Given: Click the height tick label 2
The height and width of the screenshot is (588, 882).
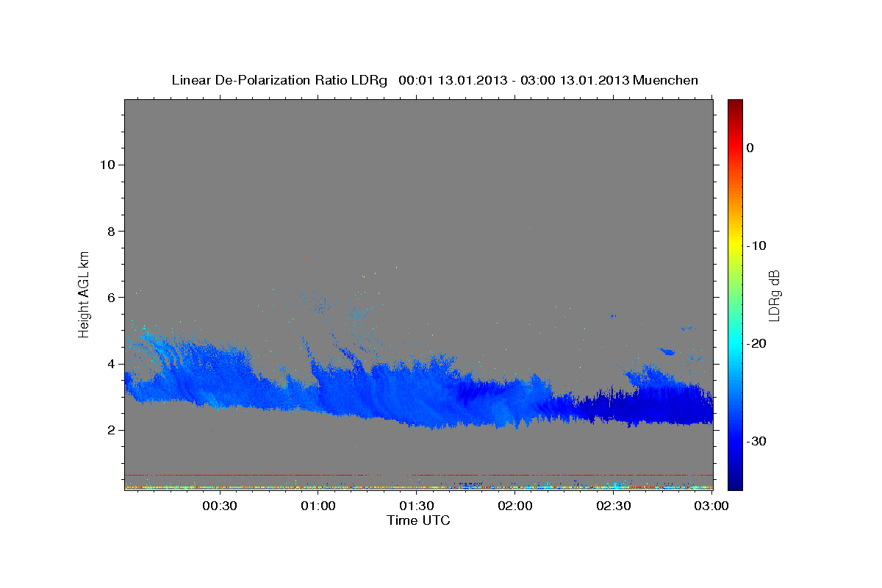Looking at the screenshot, I should [x=110, y=430].
